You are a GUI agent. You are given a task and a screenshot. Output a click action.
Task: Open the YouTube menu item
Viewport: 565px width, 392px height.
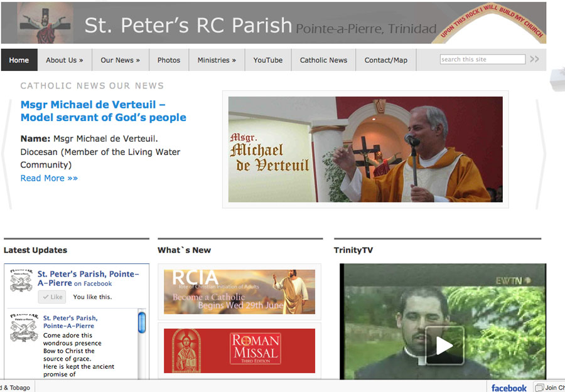point(267,60)
